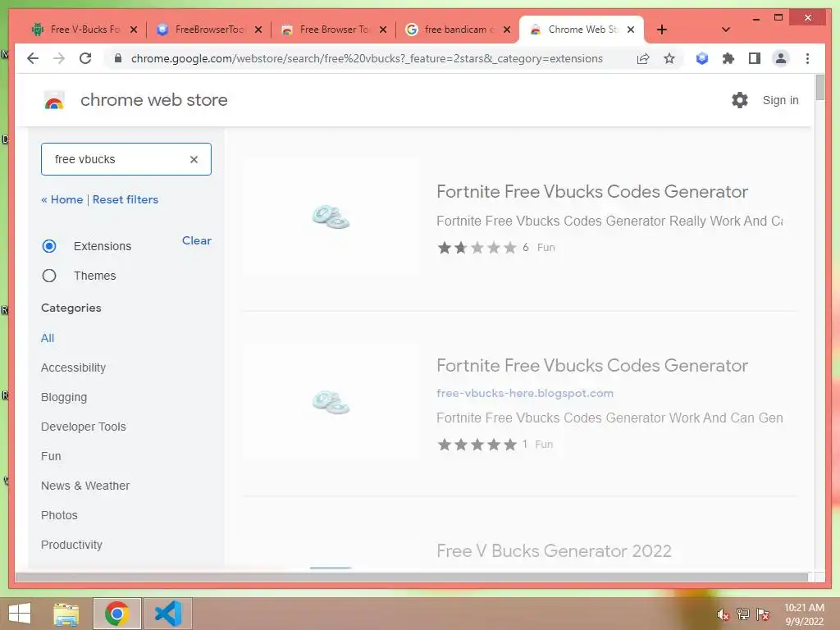Click thumbnail of the five-star rated extension
Viewport: 840px width, 630px height.
pos(331,402)
